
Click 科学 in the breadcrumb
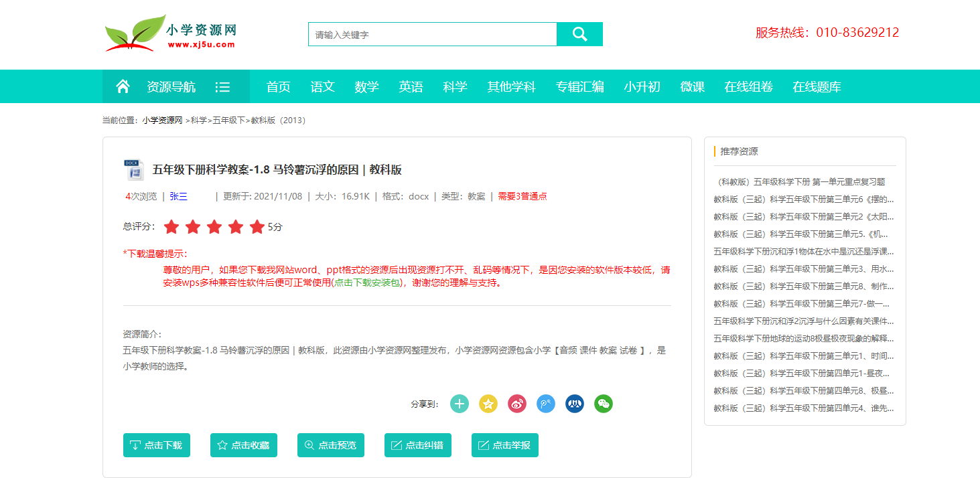pyautogui.click(x=199, y=121)
